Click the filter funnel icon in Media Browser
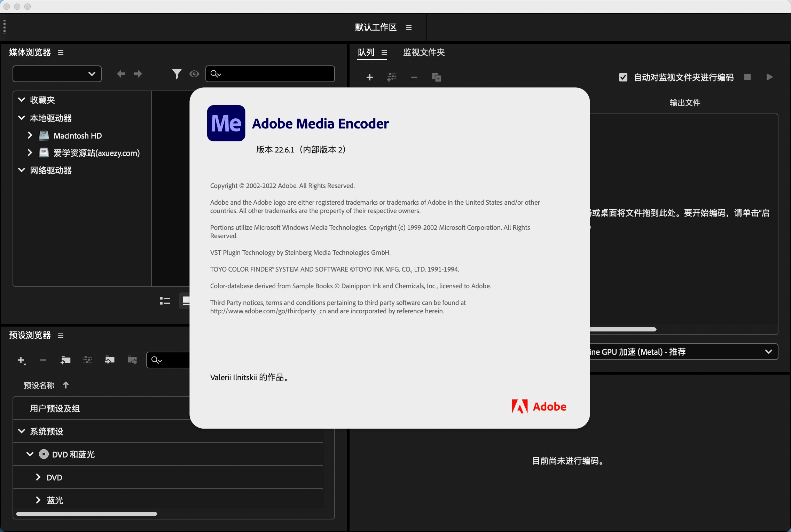 [x=177, y=74]
